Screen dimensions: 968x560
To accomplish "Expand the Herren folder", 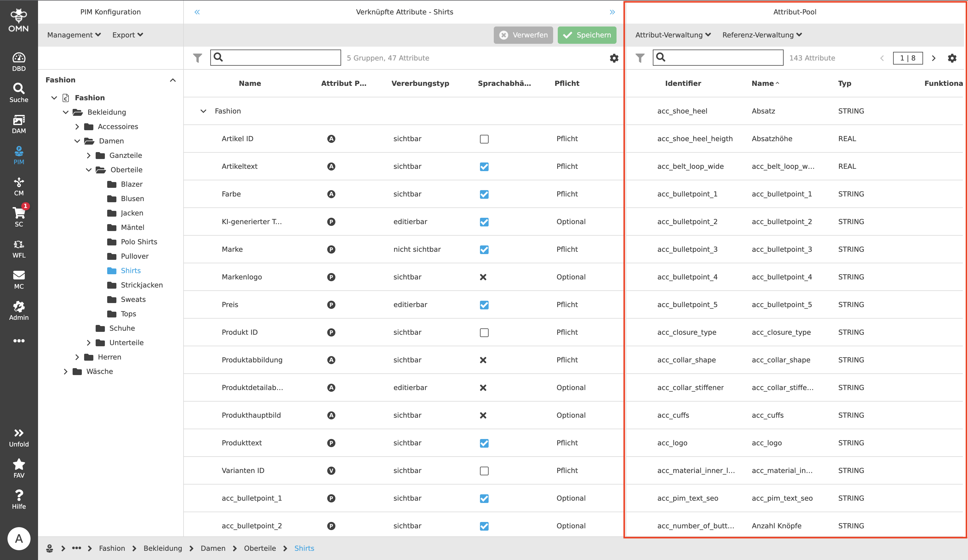I will click(x=77, y=357).
